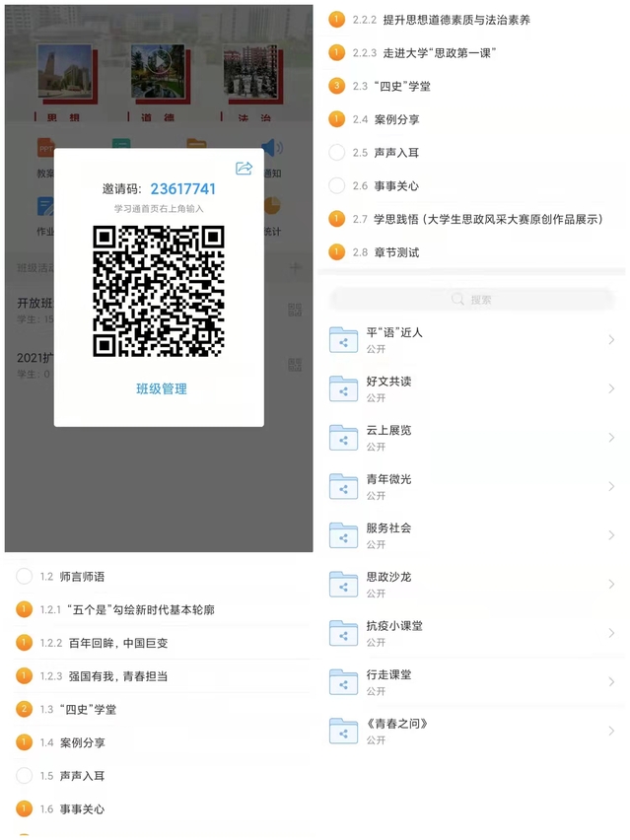The height and width of the screenshot is (840, 630).
Task: Tap orange badge numbered 3 for 2.3
Action: [x=336, y=86]
